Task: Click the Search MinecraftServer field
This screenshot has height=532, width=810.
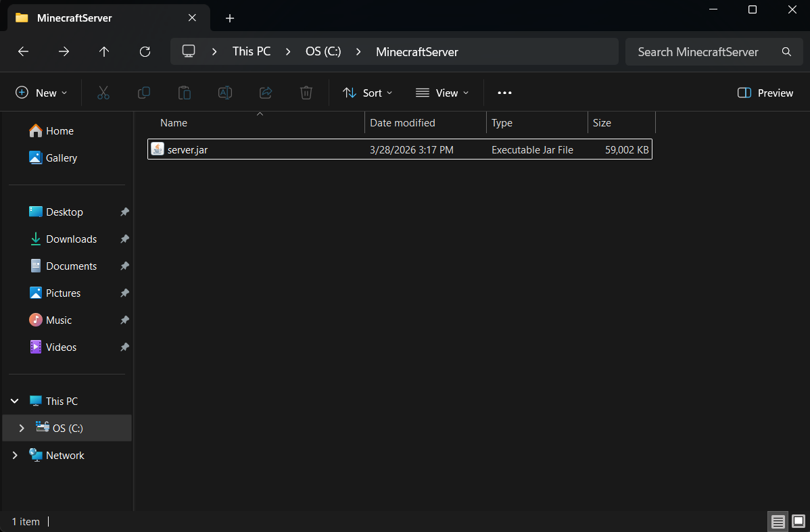Action: pyautogui.click(x=714, y=51)
